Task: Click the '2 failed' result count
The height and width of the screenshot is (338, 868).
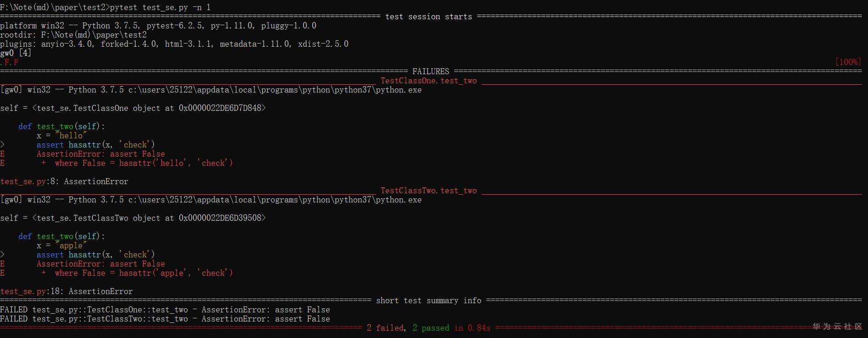Action: click(386, 328)
